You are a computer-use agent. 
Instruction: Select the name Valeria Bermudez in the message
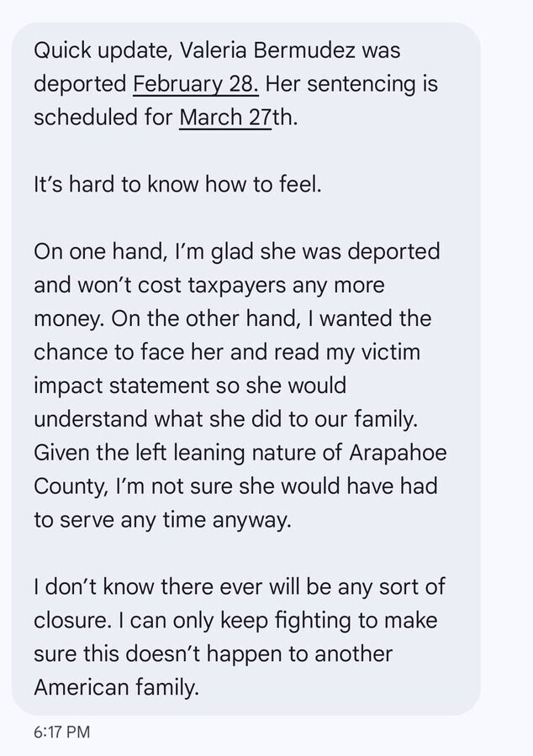click(x=267, y=50)
